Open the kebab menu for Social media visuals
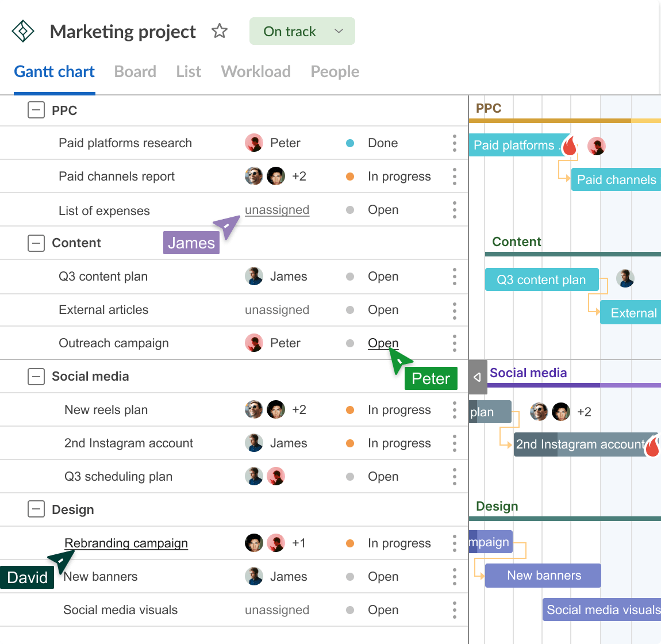 tap(454, 610)
